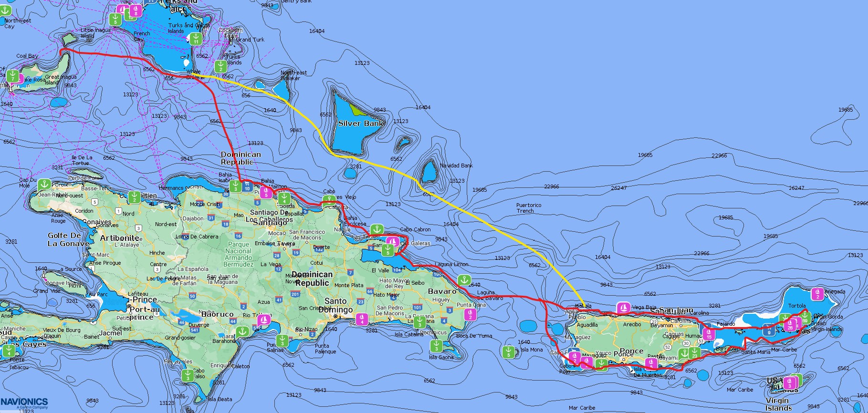Click pink marina marker 3 on US Virgin Islands
The image size is (868, 413).
790,383
